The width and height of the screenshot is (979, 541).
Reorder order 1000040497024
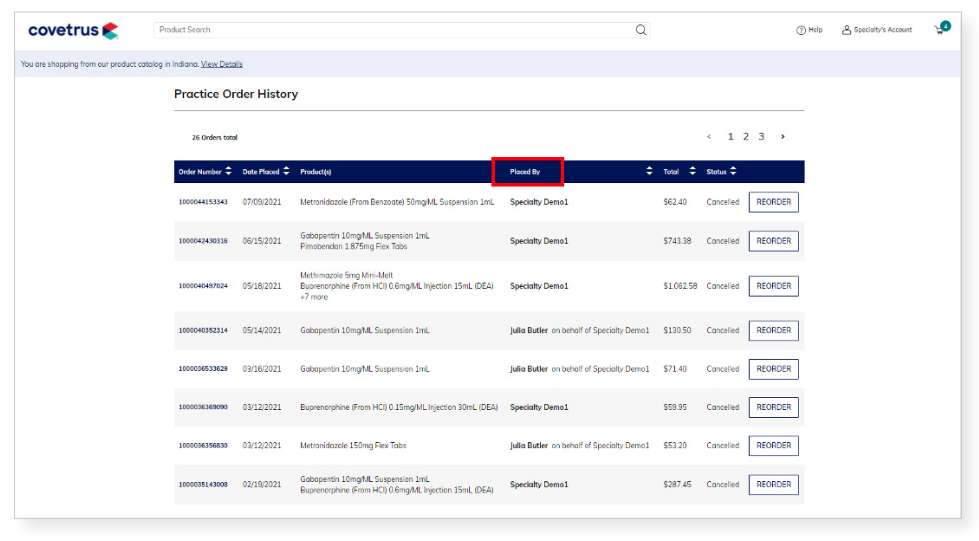coord(774,286)
